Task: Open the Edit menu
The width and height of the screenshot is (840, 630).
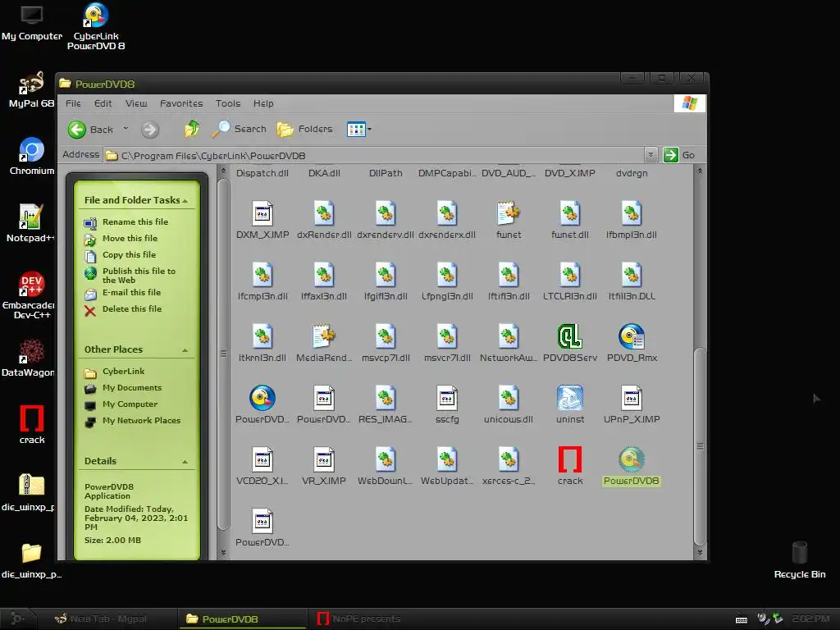Action: (103, 103)
